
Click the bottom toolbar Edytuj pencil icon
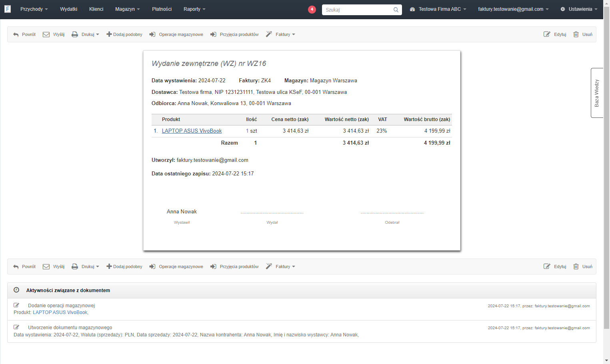click(x=547, y=267)
